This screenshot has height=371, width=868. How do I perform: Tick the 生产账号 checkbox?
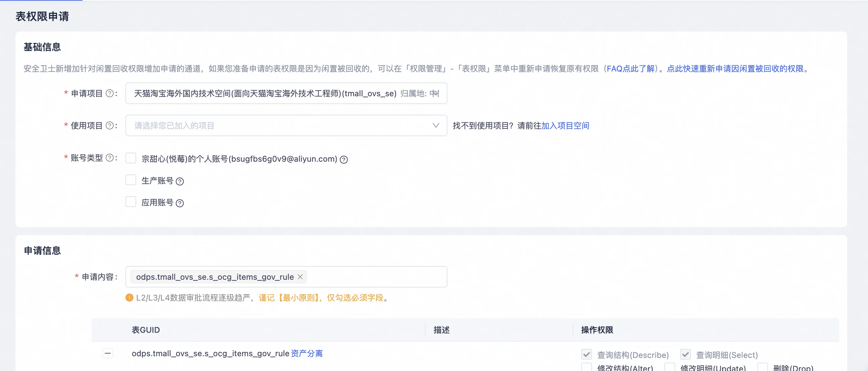click(x=131, y=180)
